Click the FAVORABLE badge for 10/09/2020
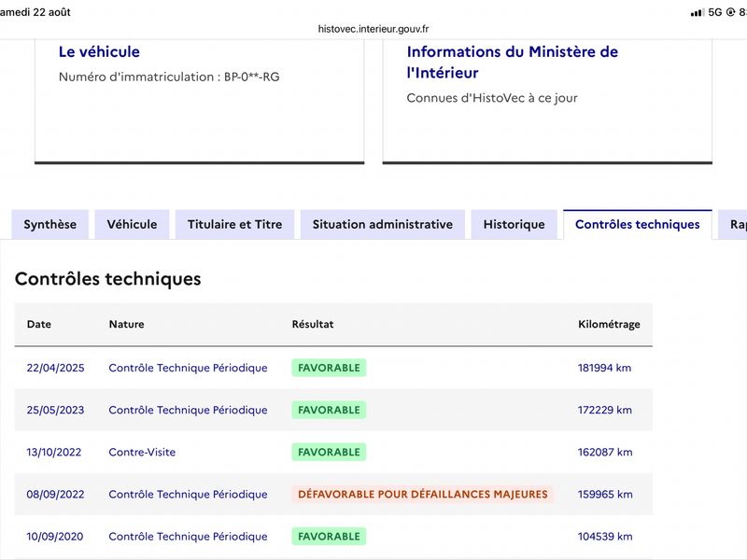Image resolution: width=747 pixels, height=560 pixels. tap(329, 536)
